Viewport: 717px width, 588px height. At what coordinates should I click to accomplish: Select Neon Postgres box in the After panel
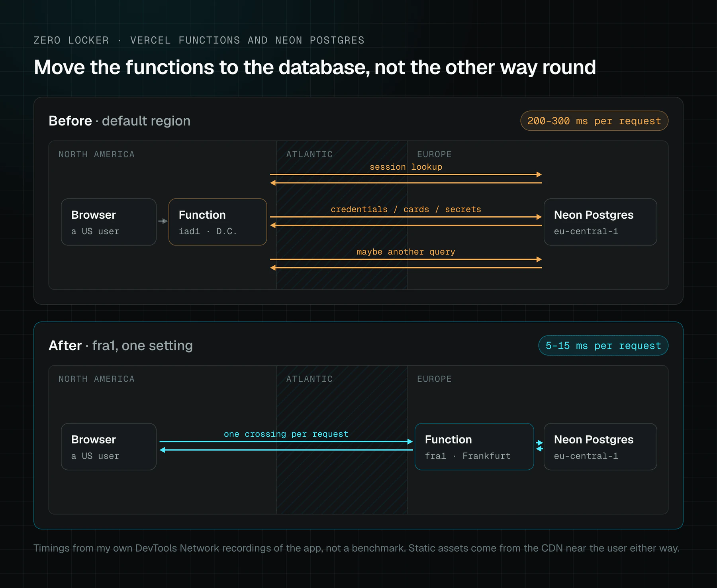click(600, 447)
